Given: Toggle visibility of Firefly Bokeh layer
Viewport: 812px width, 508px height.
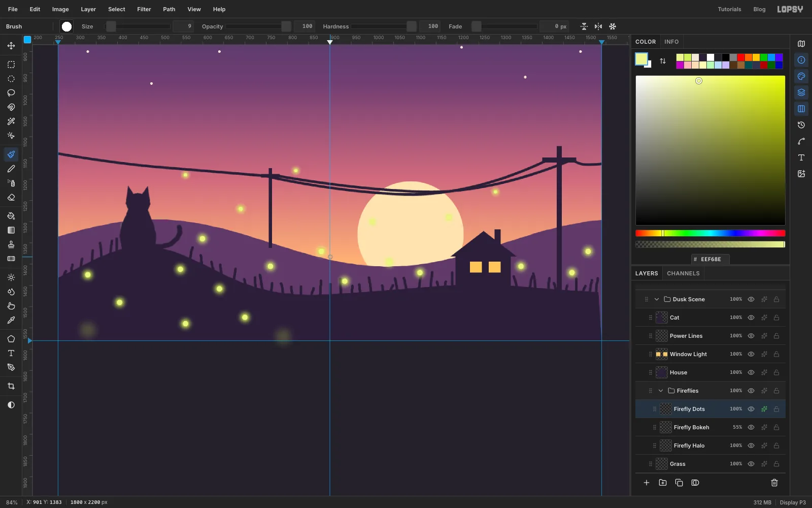Looking at the screenshot, I should [751, 427].
